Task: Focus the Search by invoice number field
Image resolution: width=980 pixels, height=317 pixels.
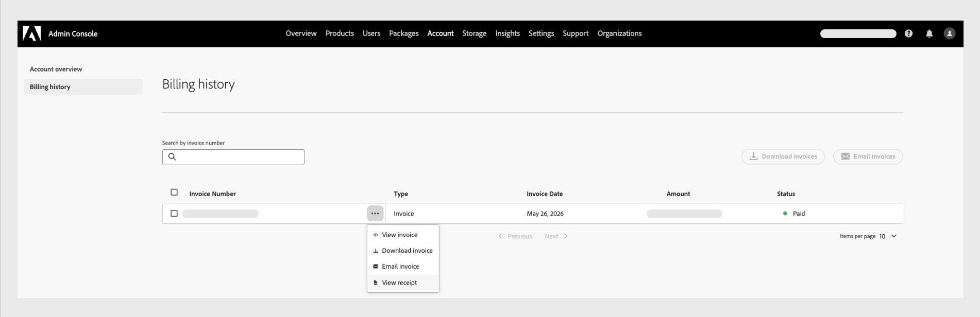Action: tap(233, 157)
